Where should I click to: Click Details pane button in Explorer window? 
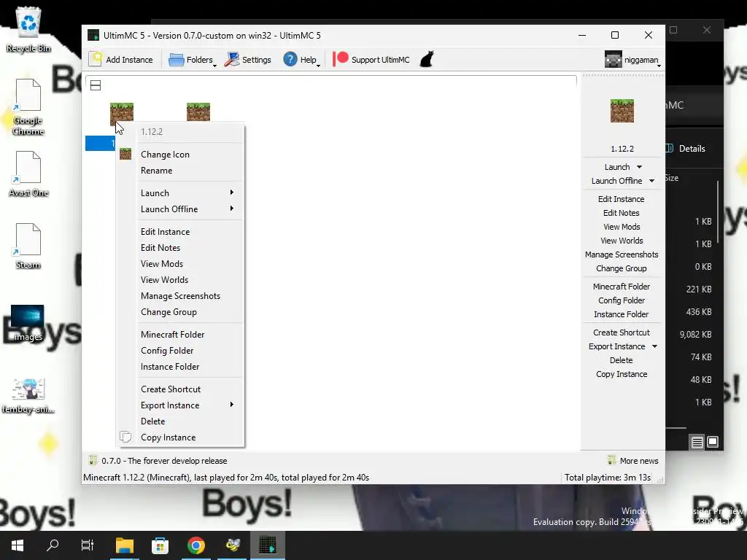(x=686, y=149)
